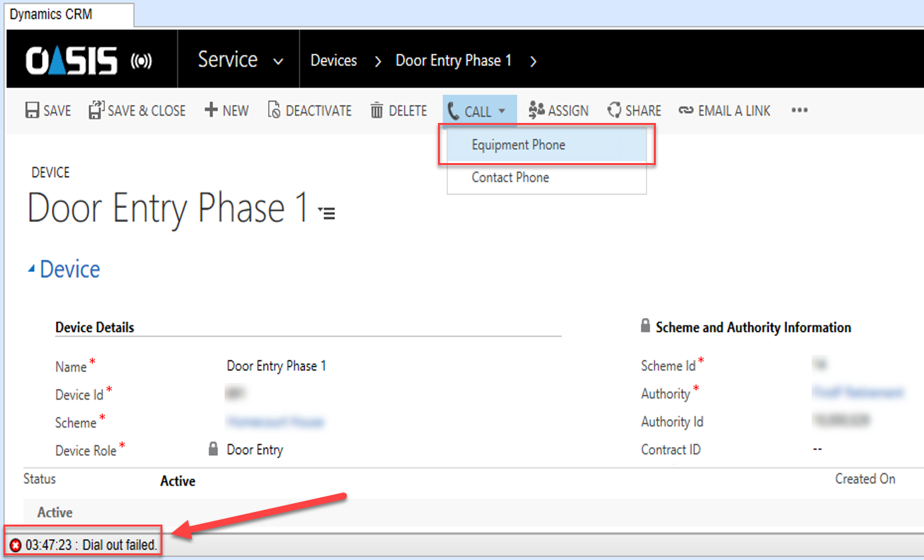Open the blurred Scheme link
Screen dimensions: 924x560
tap(275, 422)
